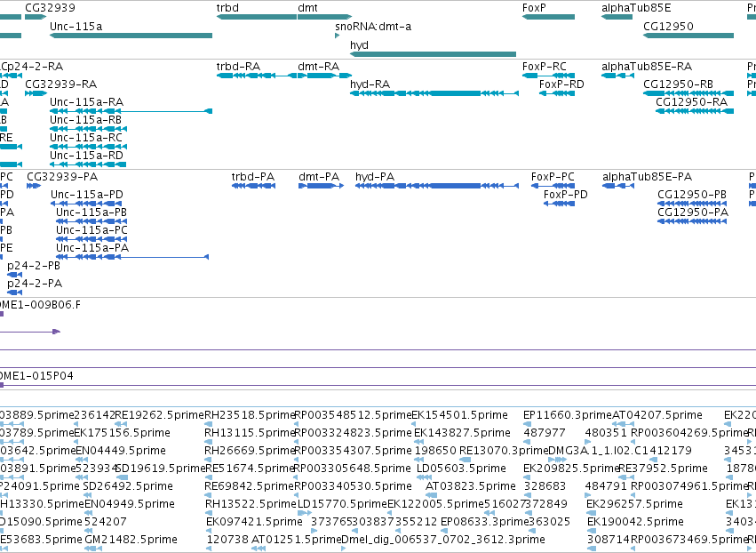The width and height of the screenshot is (756, 553).
Task: Open the alphaTub85E gene label
Action: tap(636, 8)
